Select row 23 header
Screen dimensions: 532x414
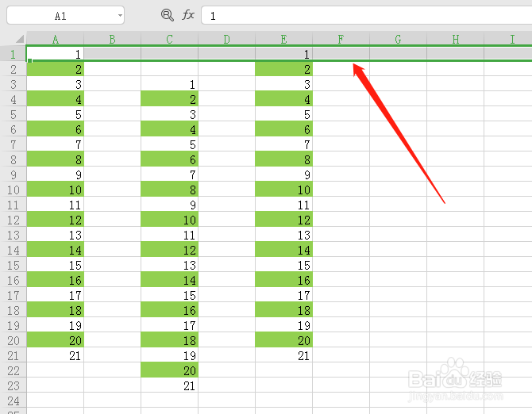[x=13, y=385]
